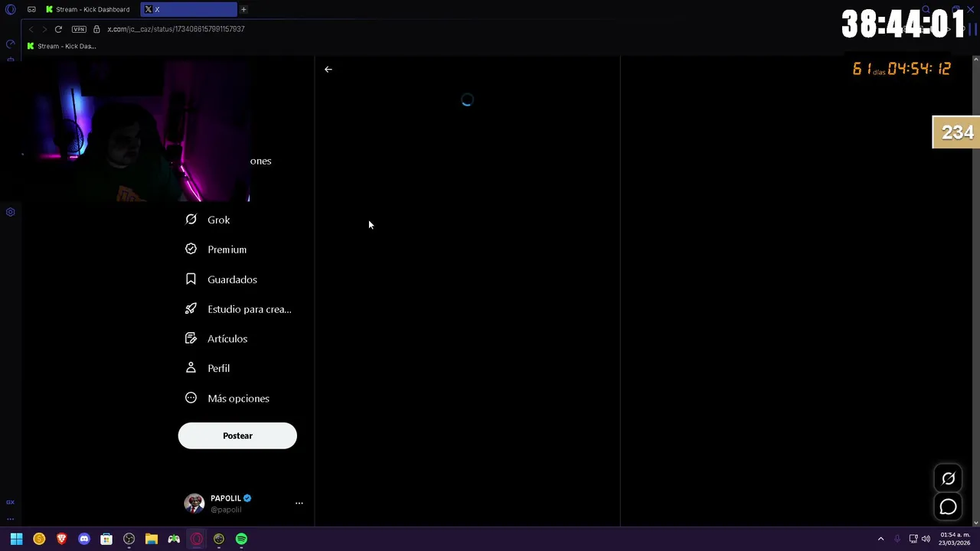The height and width of the screenshot is (551, 980).
Task: Open the Windows Start menu
Action: [x=16, y=539]
